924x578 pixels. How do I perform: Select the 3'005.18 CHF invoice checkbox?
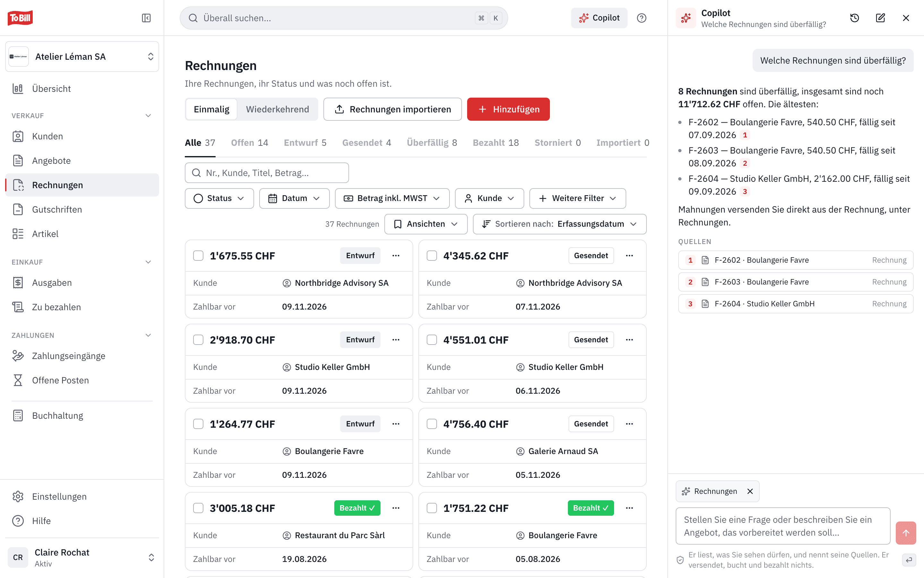coord(198,508)
